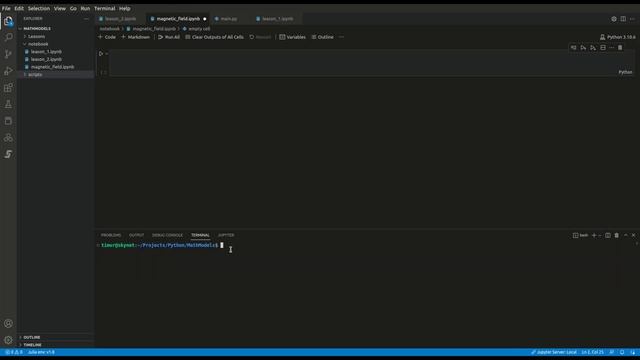The image size is (640, 360).
Task: Open lesson_1.ipynb in the file tree
Action: coord(46,52)
